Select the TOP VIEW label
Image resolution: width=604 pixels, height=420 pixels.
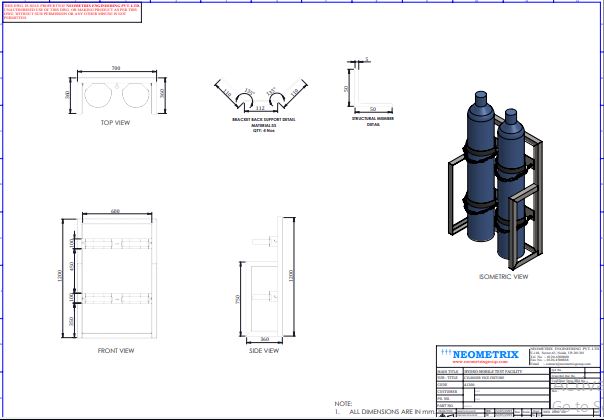(x=115, y=122)
